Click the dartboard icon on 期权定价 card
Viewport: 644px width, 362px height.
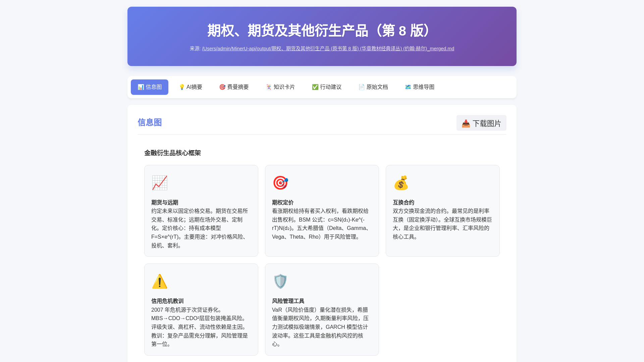click(280, 183)
